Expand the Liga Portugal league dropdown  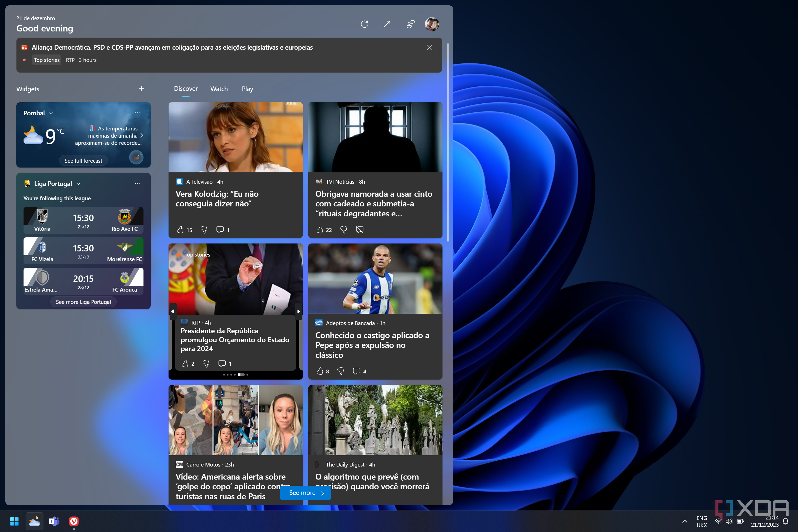coord(78,184)
